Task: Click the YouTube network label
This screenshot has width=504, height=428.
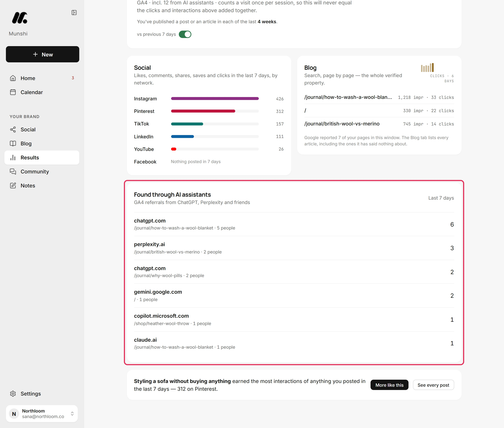Action: 144,149
